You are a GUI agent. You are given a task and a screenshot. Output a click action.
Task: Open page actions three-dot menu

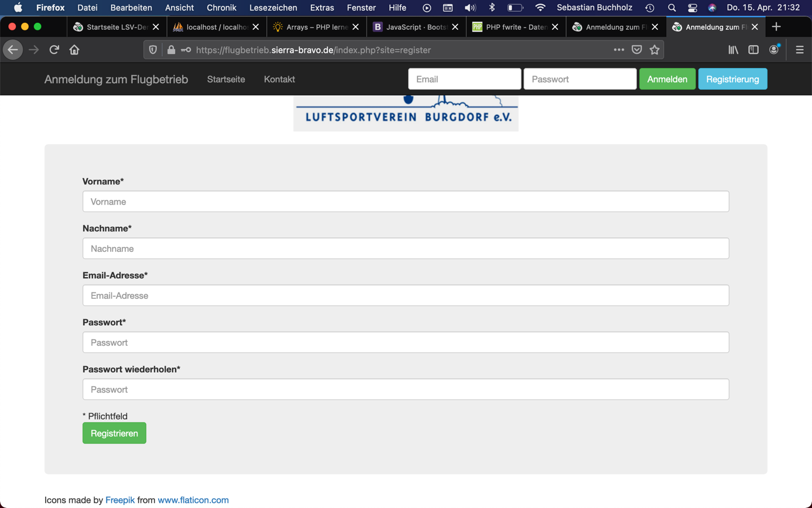(x=619, y=50)
